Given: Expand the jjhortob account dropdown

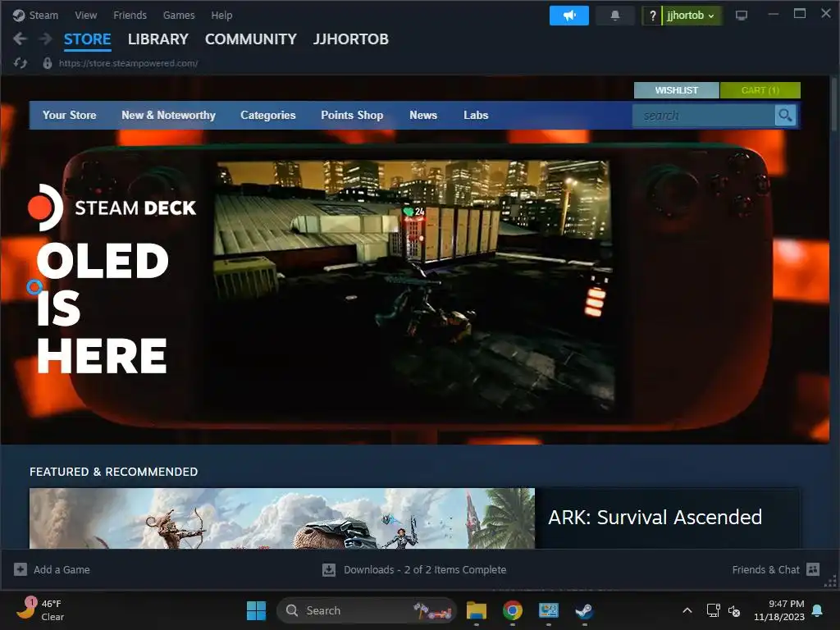Looking at the screenshot, I should (691, 16).
